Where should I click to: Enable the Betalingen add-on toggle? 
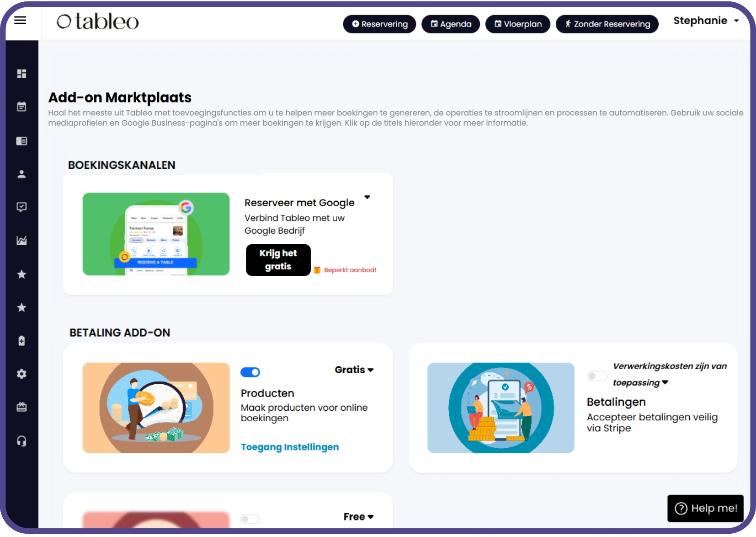click(x=596, y=376)
